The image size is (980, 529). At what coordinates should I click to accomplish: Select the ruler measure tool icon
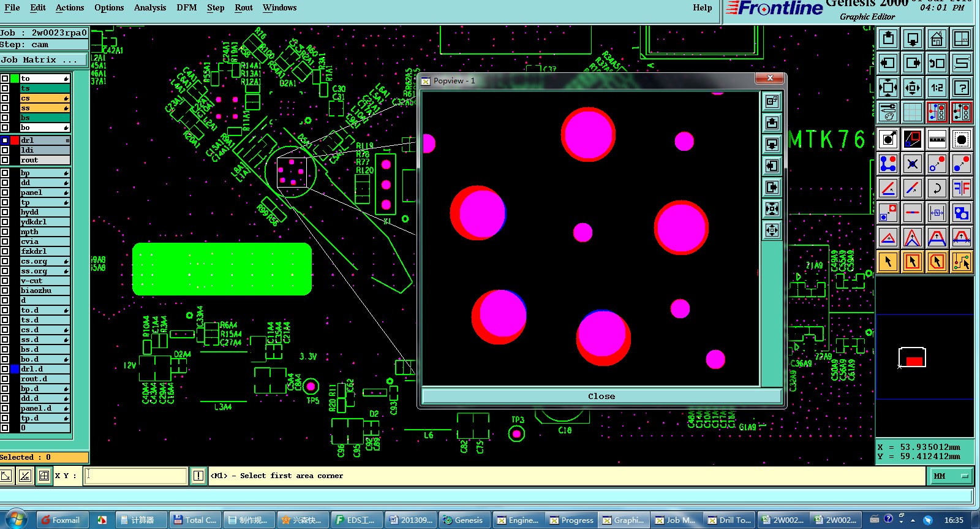pos(937,139)
